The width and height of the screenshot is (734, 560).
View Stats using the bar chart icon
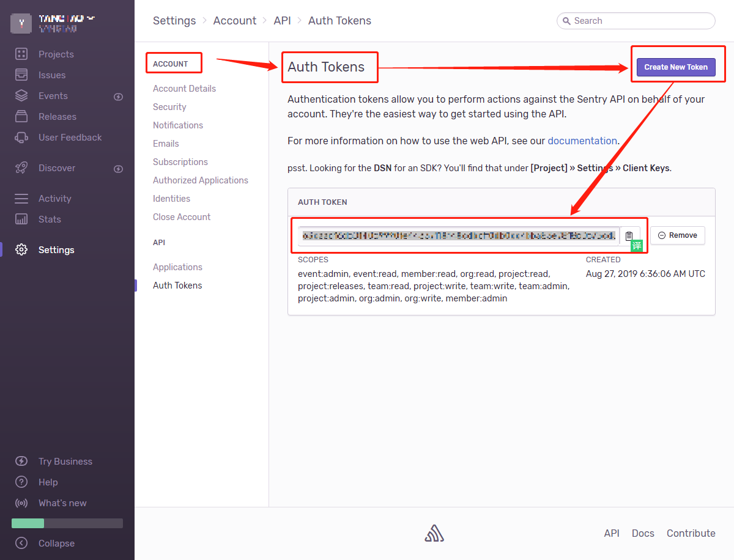point(21,219)
